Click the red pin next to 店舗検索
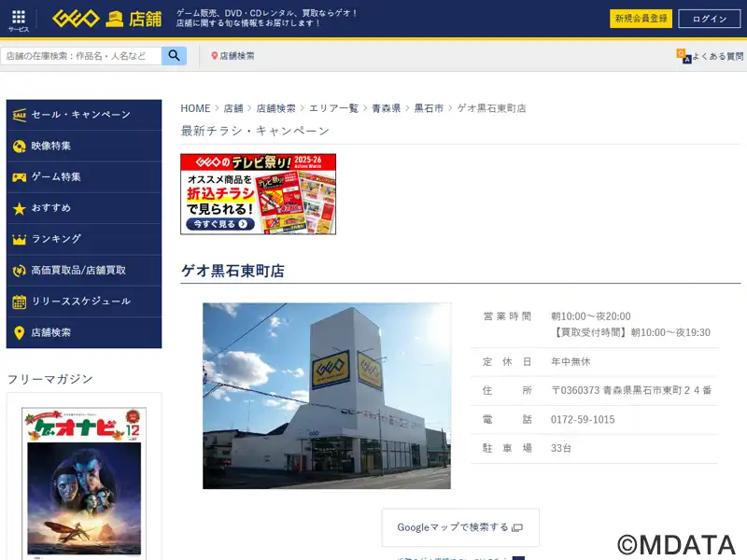The image size is (747, 560). [215, 56]
